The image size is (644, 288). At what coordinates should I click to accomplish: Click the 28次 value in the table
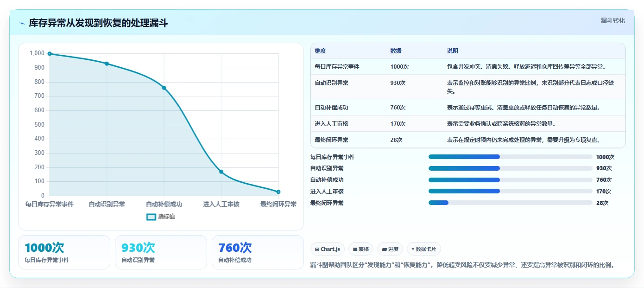397,140
